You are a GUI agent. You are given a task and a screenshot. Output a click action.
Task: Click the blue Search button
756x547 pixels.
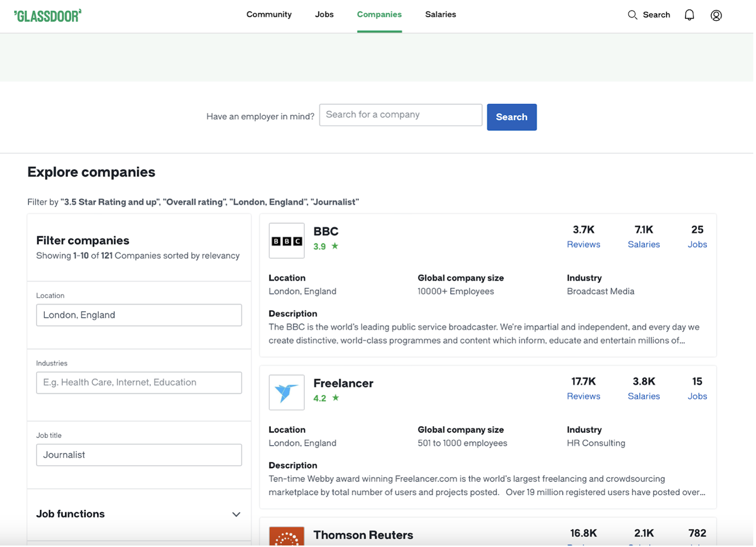(513, 117)
